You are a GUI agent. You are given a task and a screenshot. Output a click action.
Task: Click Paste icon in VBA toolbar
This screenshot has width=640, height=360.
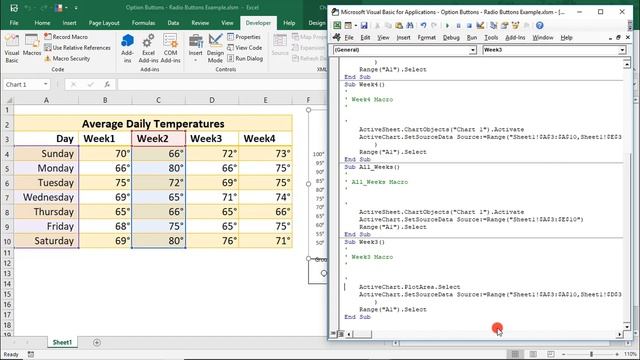(x=399, y=25)
